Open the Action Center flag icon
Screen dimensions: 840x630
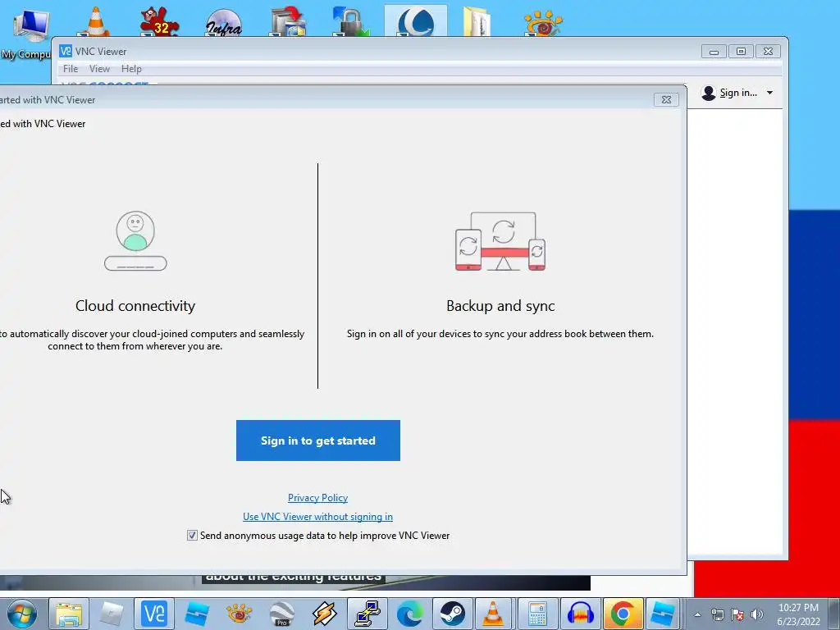click(x=737, y=615)
